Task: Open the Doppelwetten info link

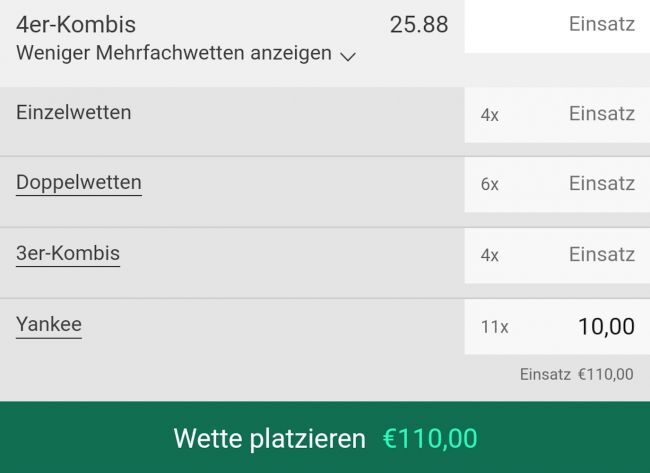Action: click(x=79, y=183)
